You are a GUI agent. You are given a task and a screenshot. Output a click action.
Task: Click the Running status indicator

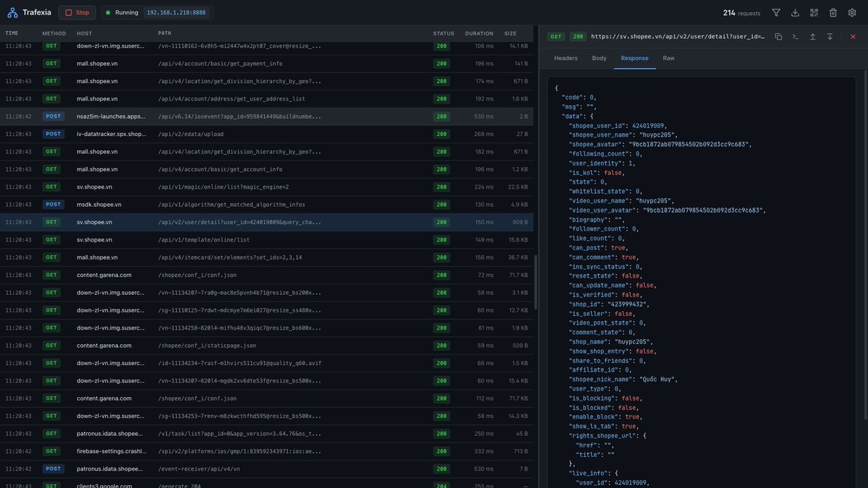click(122, 12)
